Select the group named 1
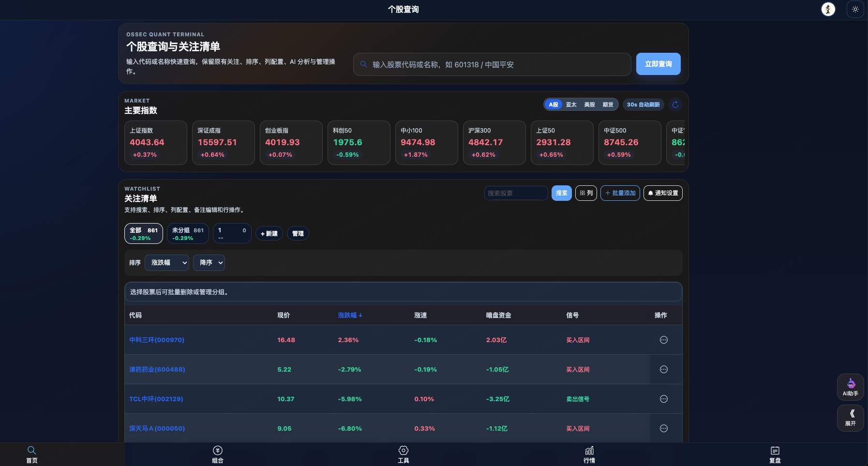Image resolution: width=868 pixels, height=466 pixels. click(232, 234)
